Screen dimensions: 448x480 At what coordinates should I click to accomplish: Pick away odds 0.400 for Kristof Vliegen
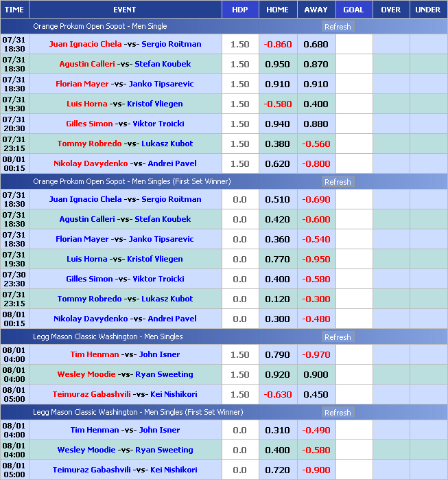(316, 104)
